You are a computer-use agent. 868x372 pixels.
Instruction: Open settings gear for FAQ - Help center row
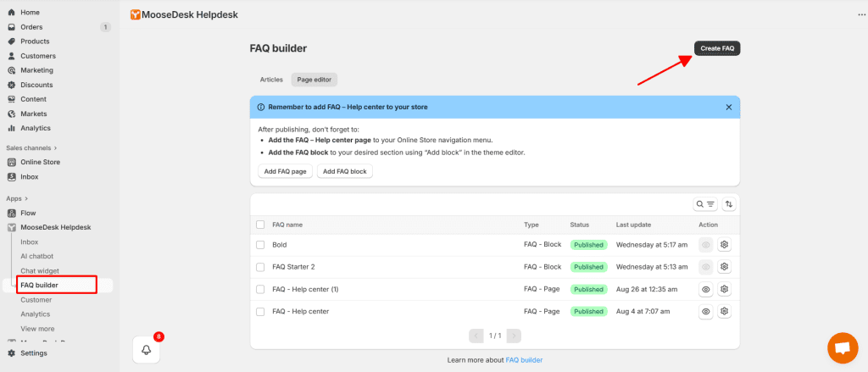pyautogui.click(x=724, y=311)
